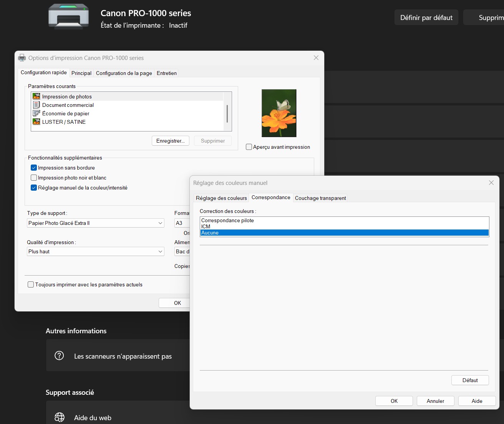Viewport: 504px width, 424px height.
Task: Select Aucune in the Correction des couleurs list
Action: point(344,233)
